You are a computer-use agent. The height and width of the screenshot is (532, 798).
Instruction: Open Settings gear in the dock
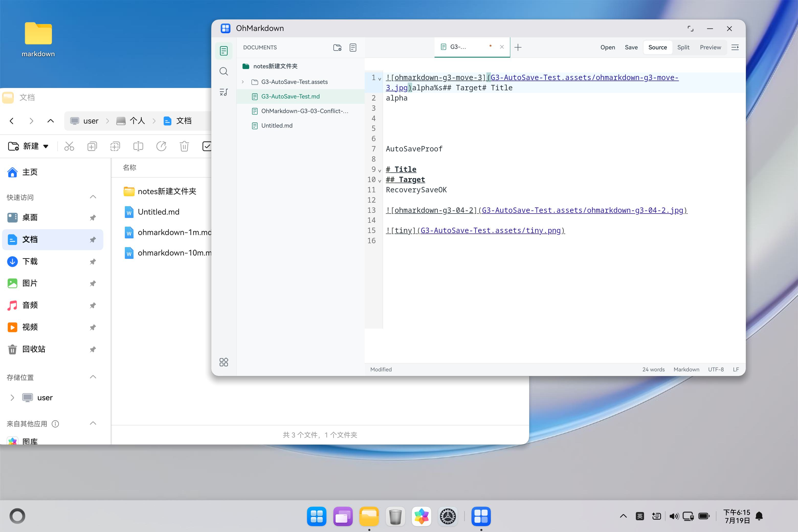coord(448,516)
